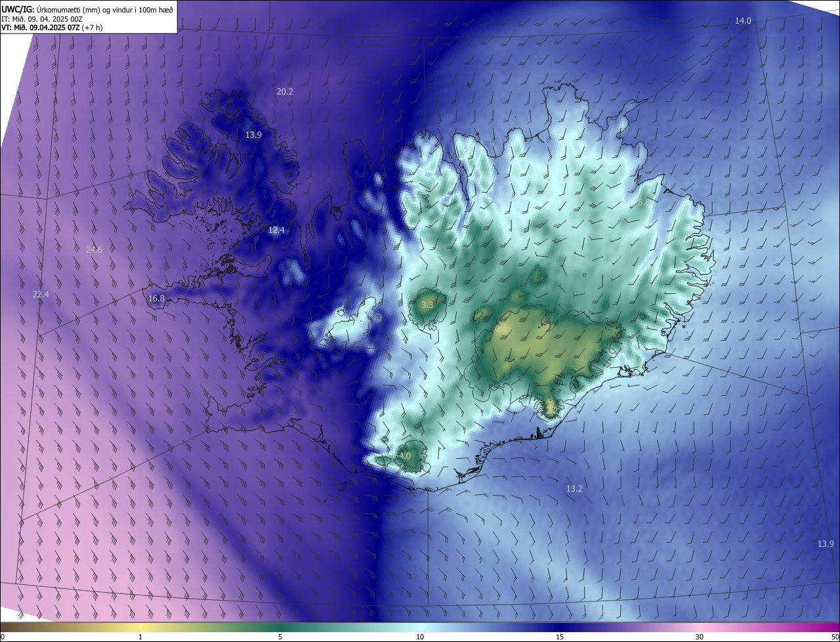Select the 14.0 value label on the map
Screen dimensions: 840x642
742,21
